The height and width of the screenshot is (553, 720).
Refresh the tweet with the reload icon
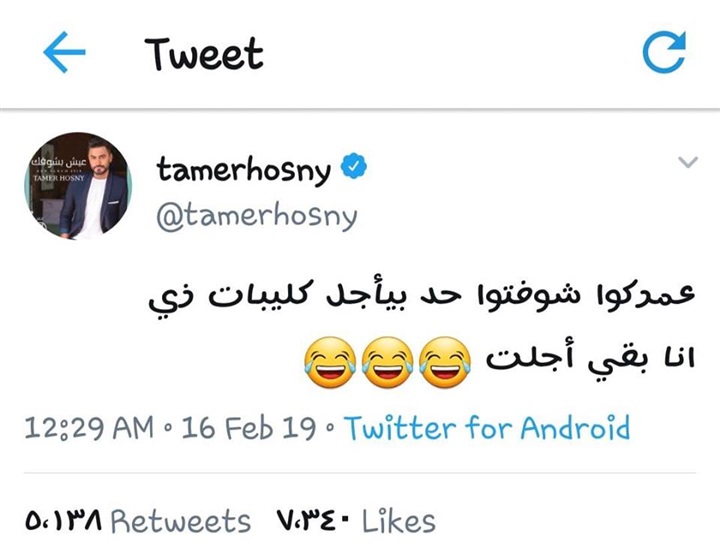664,52
